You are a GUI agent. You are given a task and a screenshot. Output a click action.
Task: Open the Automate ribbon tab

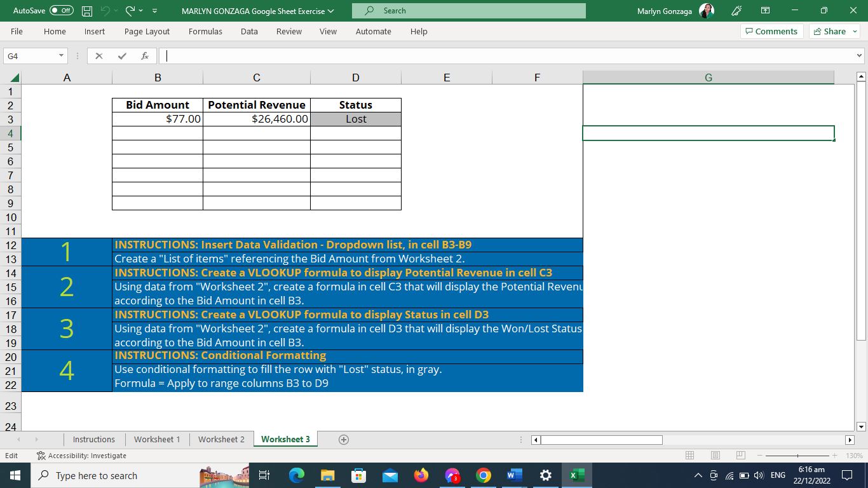373,31
